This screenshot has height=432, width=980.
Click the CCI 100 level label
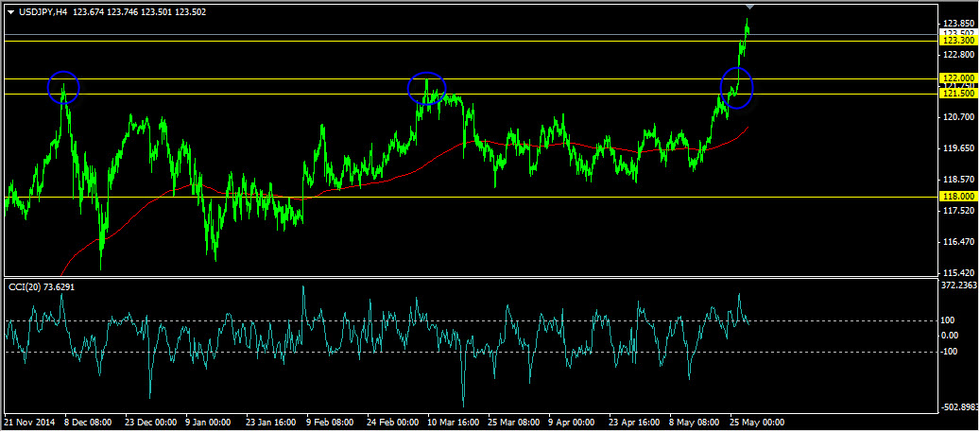click(948, 320)
